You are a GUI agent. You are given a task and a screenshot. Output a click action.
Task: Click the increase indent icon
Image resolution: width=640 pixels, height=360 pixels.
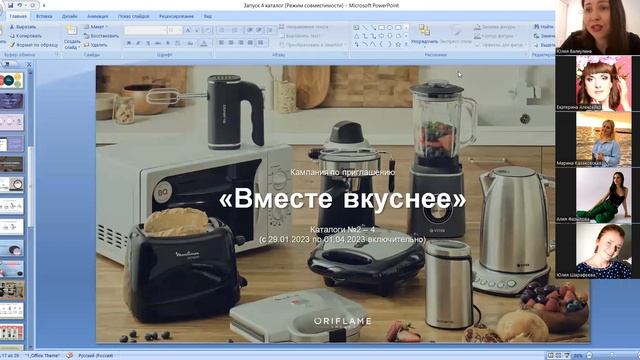(259, 30)
